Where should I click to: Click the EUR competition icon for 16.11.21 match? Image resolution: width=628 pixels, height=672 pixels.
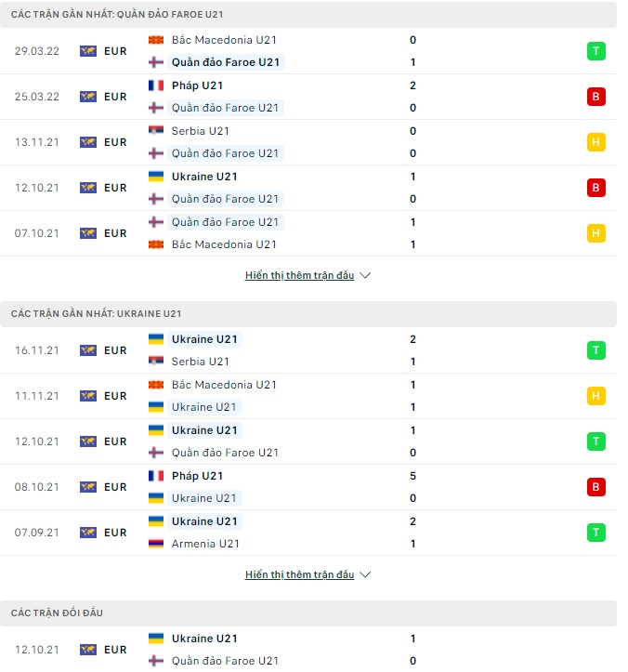88,350
